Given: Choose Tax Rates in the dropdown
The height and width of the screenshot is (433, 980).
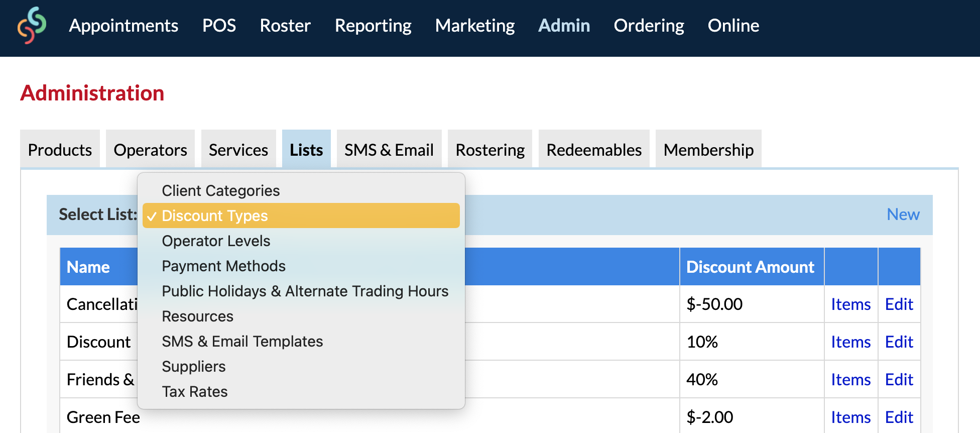Looking at the screenshot, I should coord(301,391).
